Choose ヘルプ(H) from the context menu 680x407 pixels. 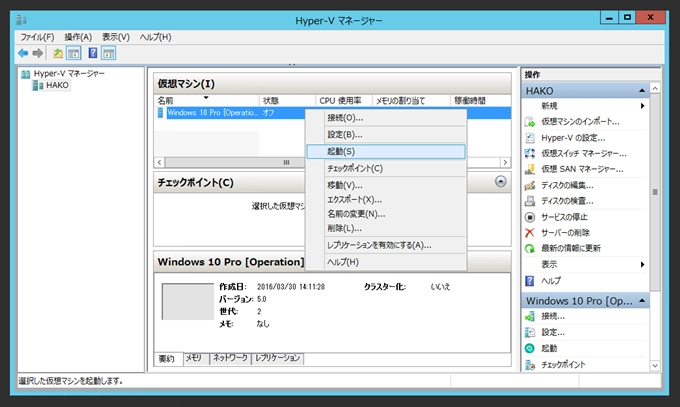click(386, 262)
